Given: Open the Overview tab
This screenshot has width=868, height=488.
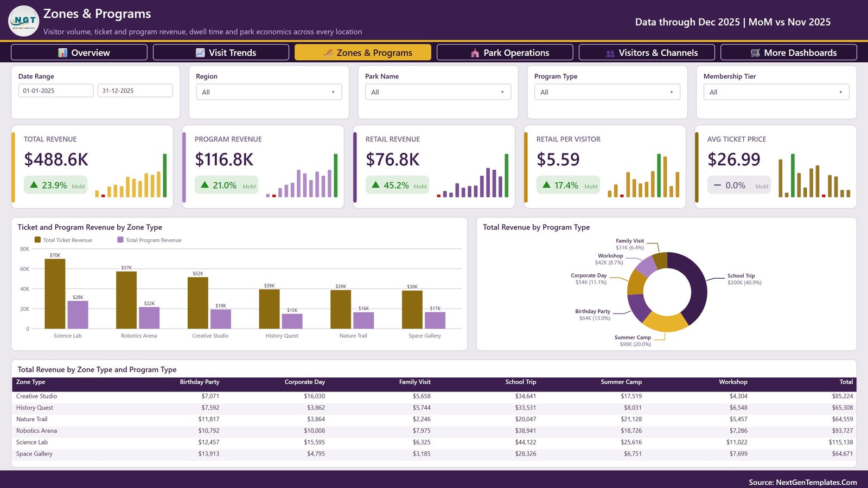Looking at the screenshot, I should coord(79,53).
